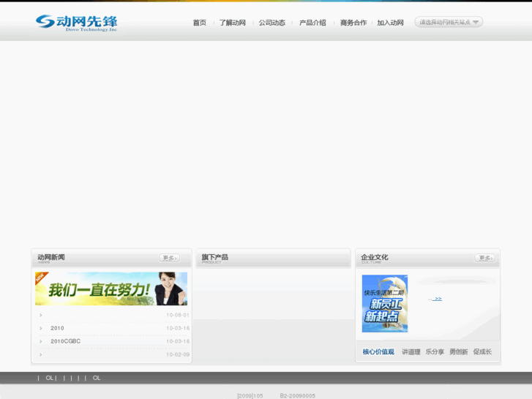Image resolution: width=532 pixels, height=399 pixels.
Task: Click the 动网新闻 panel heading
Action: 51,257
